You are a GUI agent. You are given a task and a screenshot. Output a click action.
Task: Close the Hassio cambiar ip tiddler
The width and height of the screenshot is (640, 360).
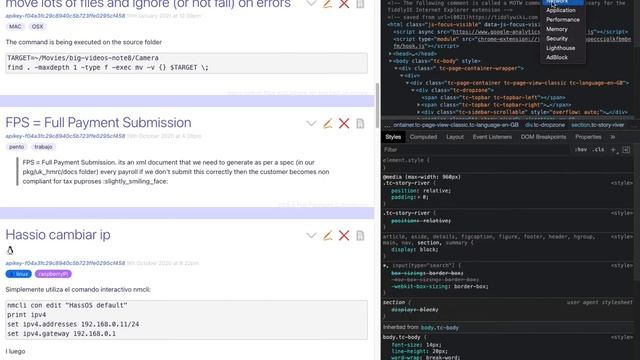point(344,235)
